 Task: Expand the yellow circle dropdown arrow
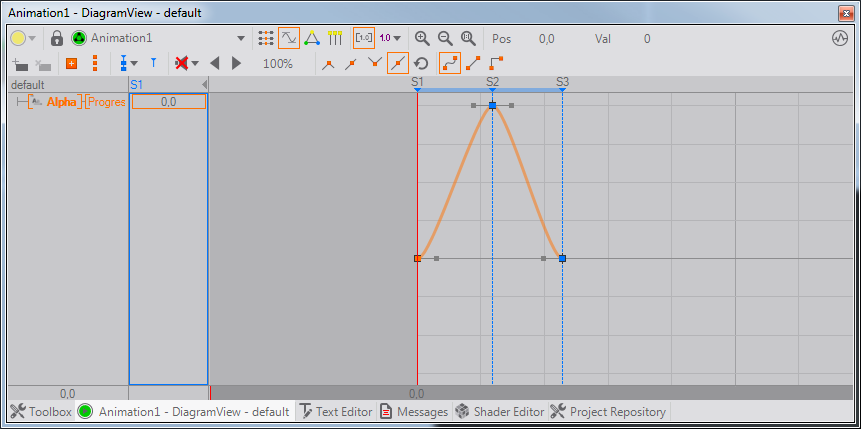[x=33, y=39]
